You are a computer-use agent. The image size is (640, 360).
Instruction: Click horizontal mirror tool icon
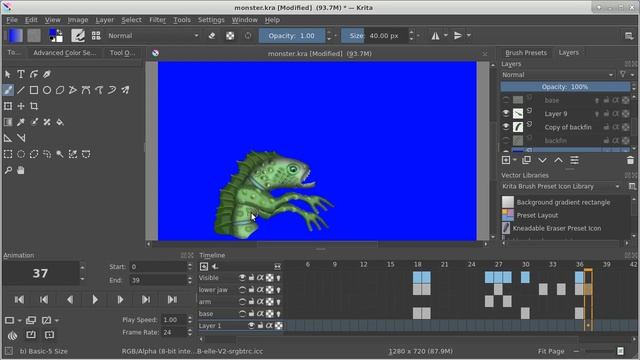435,36
